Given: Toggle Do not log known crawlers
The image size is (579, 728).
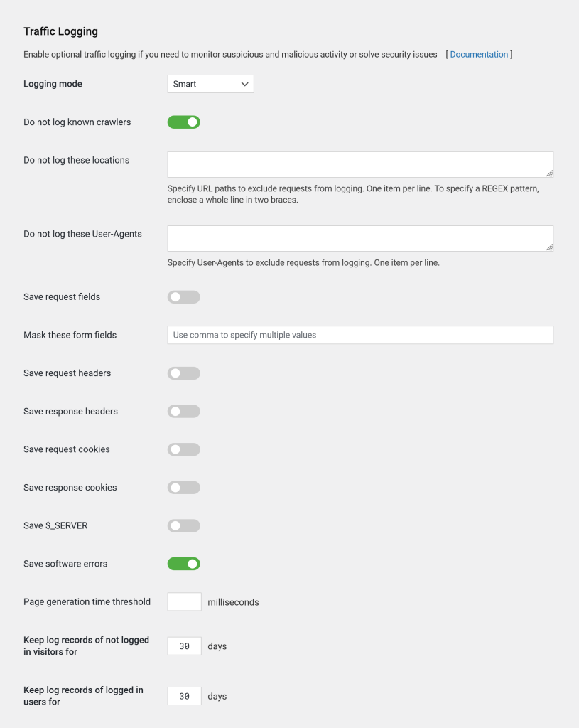Looking at the screenshot, I should 184,122.
